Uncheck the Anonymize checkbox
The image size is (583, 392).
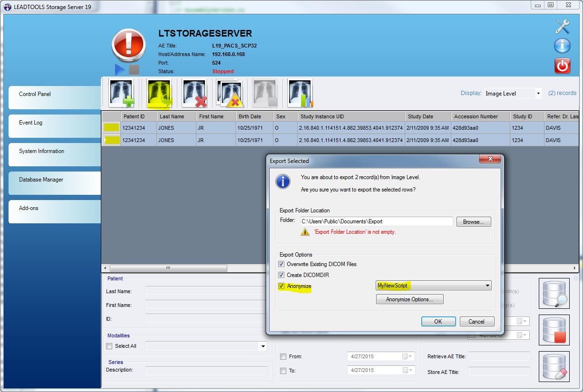pos(282,286)
